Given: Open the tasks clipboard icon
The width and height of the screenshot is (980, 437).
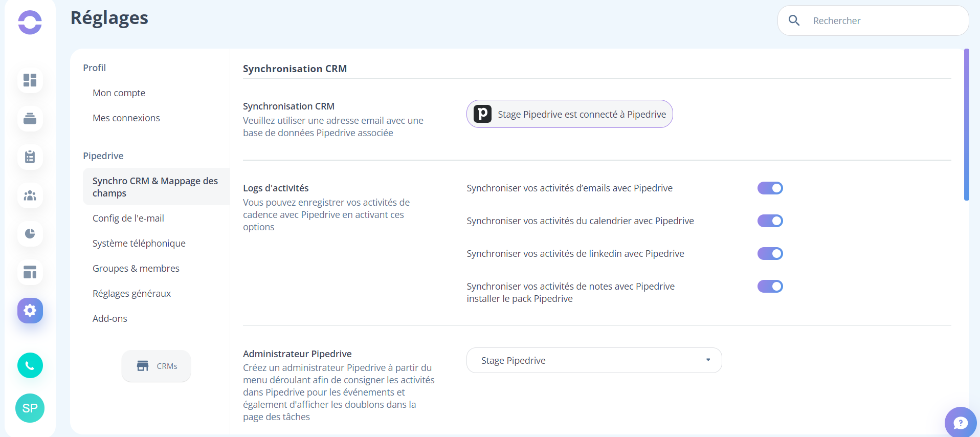Looking at the screenshot, I should (x=30, y=157).
